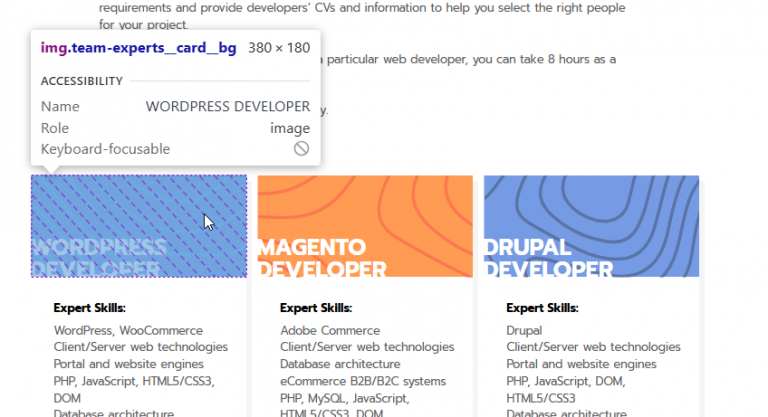768x417 pixels.
Task: Click the WordPress Developer card image
Action: [x=139, y=226]
